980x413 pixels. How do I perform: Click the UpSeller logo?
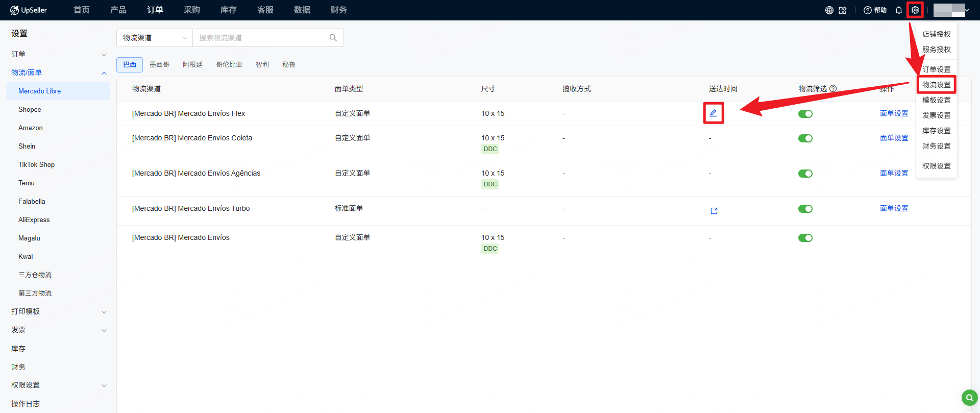[x=29, y=10]
